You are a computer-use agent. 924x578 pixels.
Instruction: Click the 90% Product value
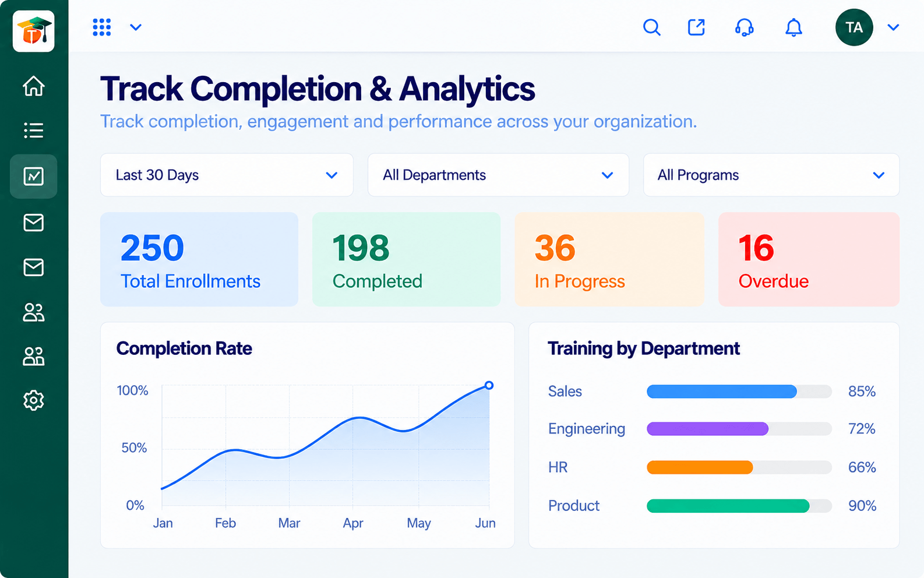[862, 506]
